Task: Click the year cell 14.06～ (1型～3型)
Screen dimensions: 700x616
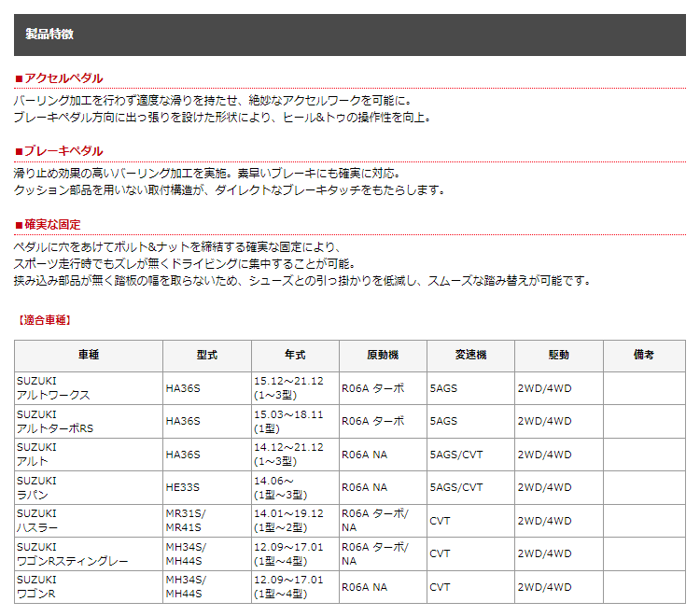Action: coord(295,487)
